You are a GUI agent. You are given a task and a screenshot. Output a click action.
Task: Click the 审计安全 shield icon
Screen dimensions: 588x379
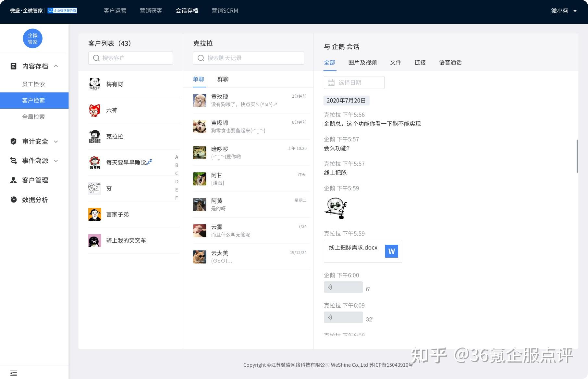point(13,141)
